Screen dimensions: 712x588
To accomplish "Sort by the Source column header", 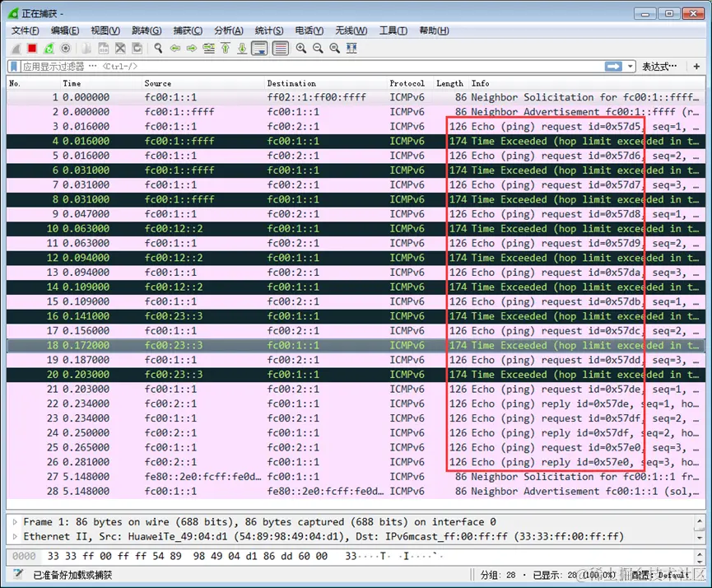I will 203,83.
